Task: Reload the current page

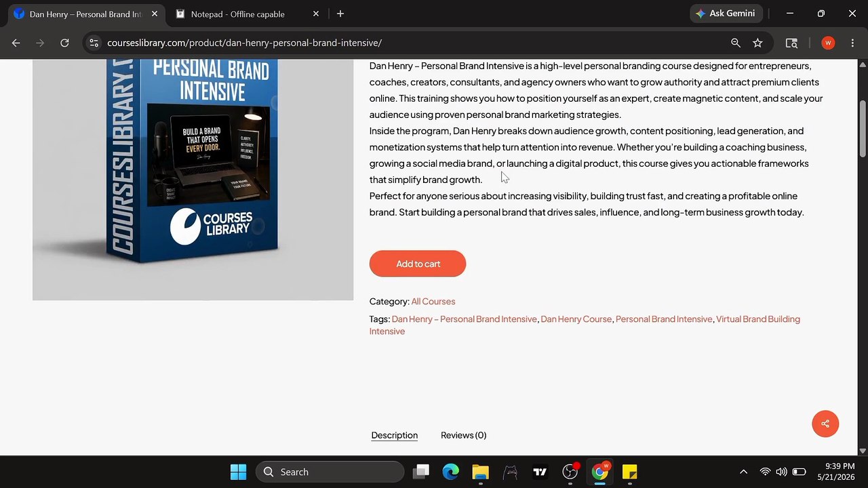Action: point(64,43)
